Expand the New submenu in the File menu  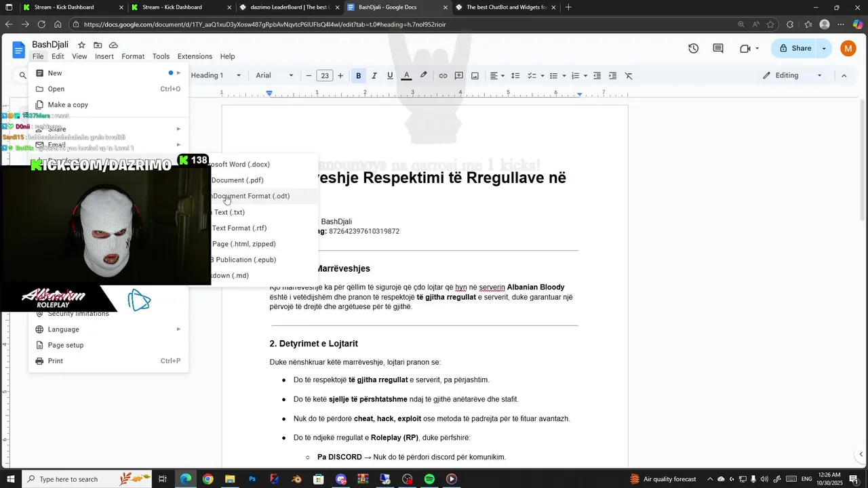(108, 73)
